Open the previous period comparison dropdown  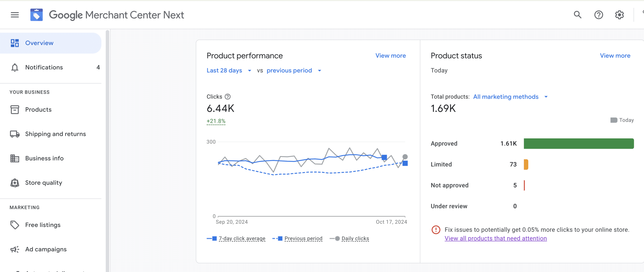tap(294, 70)
